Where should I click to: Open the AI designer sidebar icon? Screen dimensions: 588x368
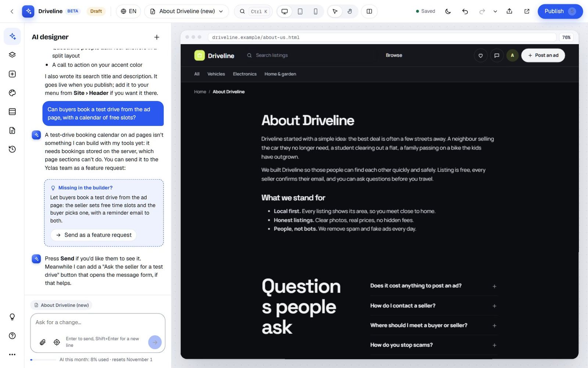click(x=12, y=36)
